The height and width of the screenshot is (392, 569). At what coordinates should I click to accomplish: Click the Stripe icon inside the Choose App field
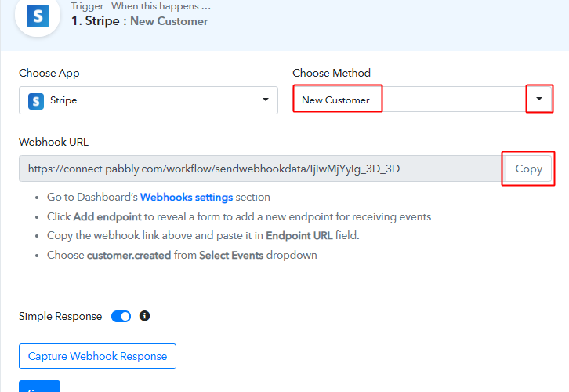tap(36, 101)
